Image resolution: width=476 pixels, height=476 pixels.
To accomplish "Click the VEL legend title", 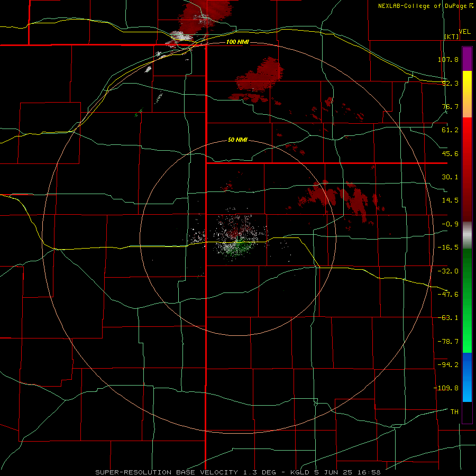I will coord(464,32).
